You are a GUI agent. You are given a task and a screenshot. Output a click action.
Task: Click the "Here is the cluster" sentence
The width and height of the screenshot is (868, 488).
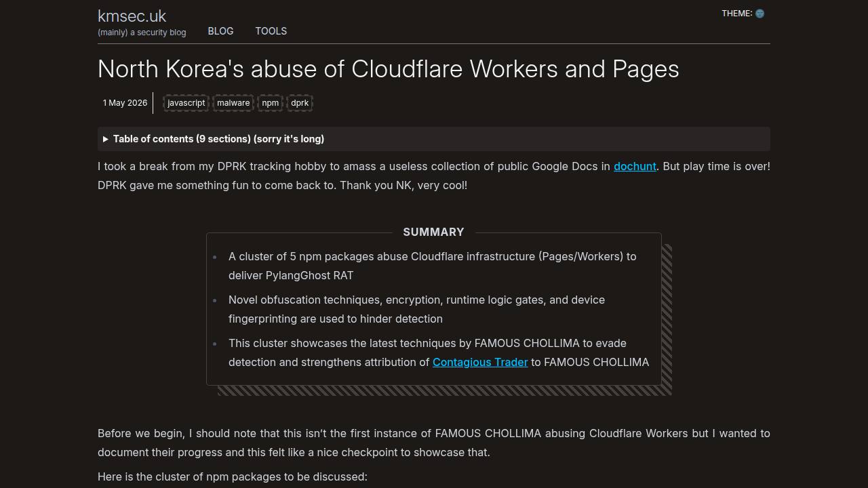(233, 476)
